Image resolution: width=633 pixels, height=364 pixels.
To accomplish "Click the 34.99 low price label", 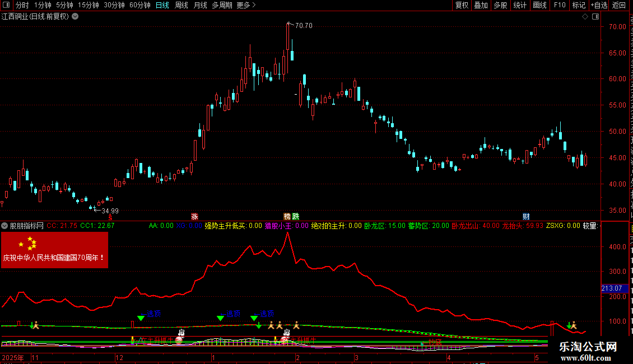I will 110,211.
